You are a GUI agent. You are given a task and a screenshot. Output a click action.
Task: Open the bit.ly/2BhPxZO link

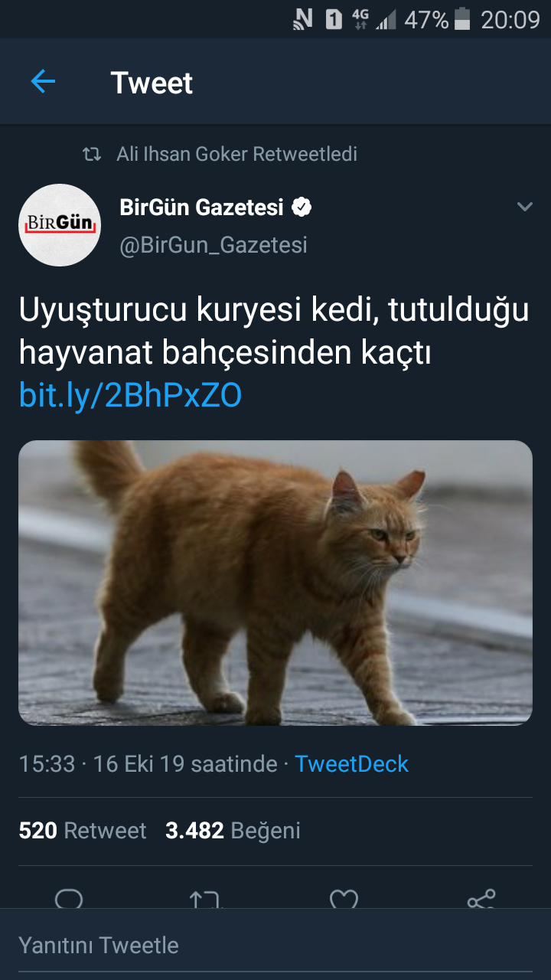point(130,396)
